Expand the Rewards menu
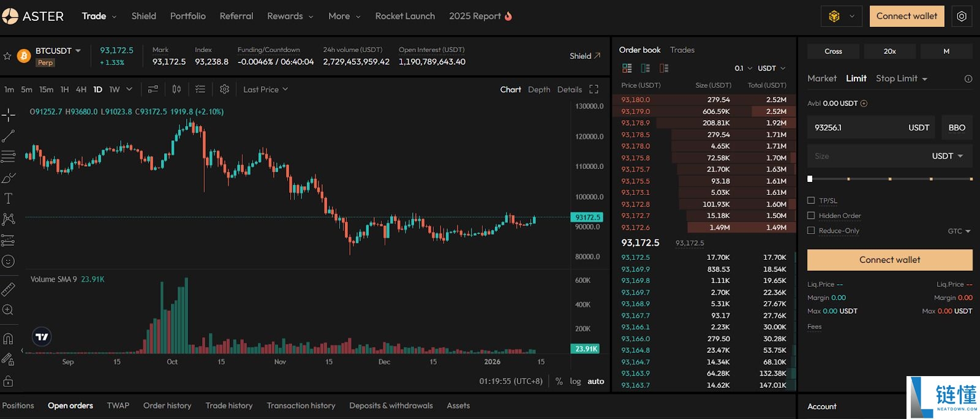Image resolution: width=980 pixels, height=419 pixels. (x=290, y=16)
